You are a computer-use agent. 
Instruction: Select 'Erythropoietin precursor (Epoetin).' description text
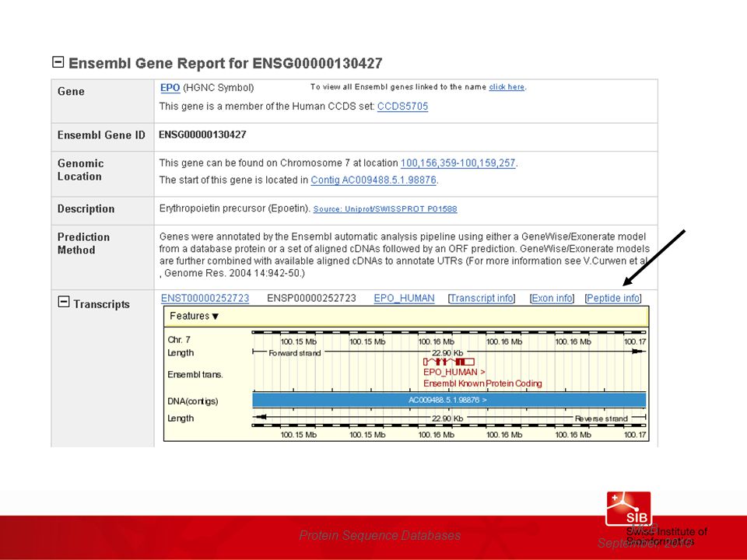(235, 208)
